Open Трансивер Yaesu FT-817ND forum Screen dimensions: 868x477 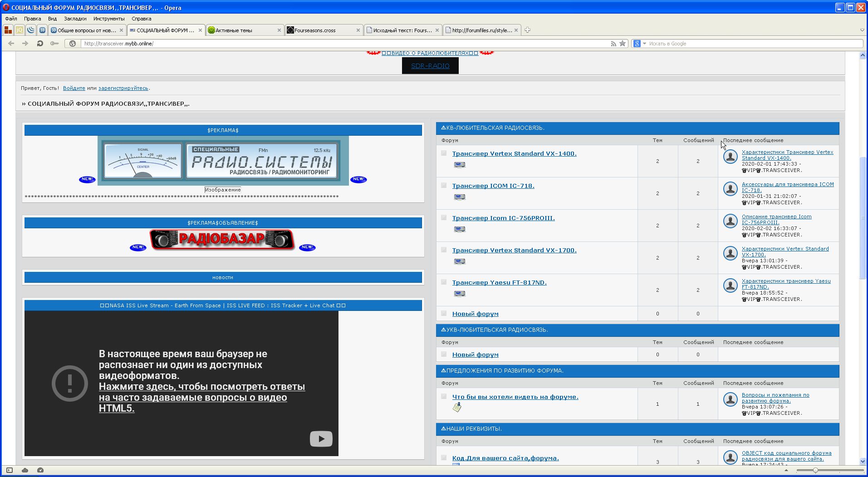(x=499, y=282)
